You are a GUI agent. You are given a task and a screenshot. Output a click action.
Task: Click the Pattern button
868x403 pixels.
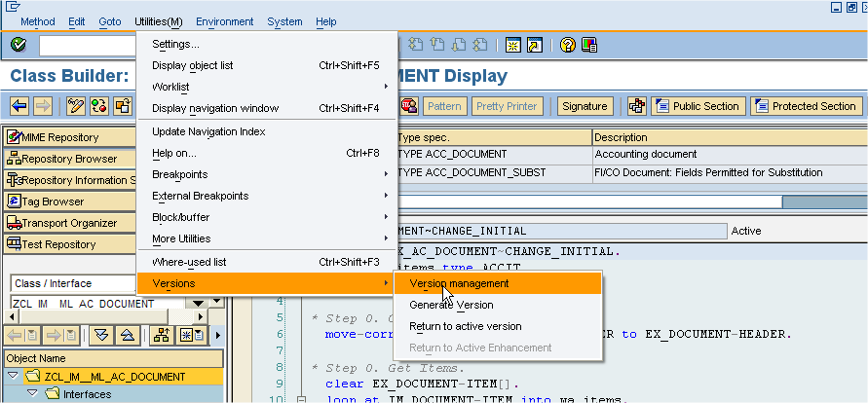pyautogui.click(x=445, y=106)
